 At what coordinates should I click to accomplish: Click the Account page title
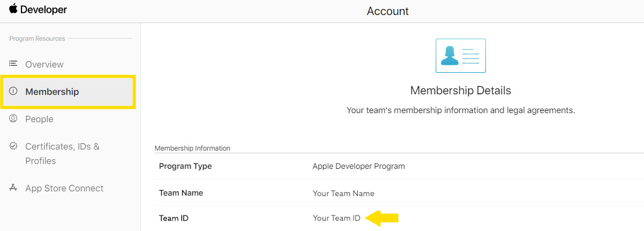coord(388,11)
